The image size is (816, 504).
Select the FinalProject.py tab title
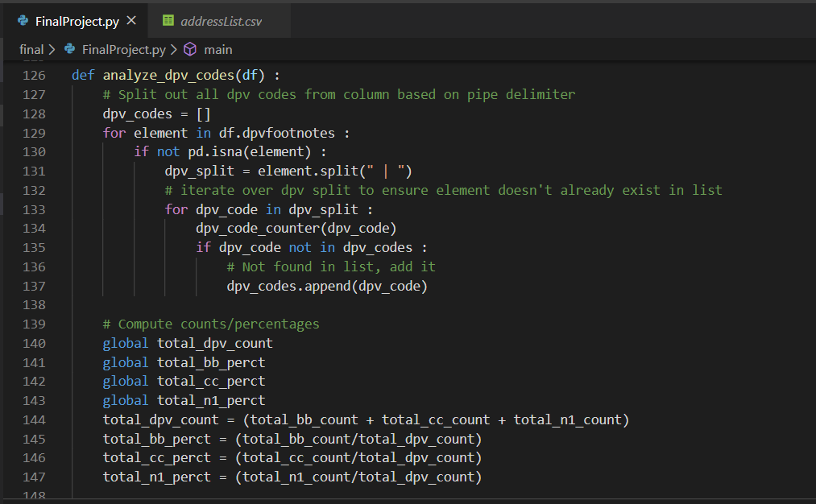[77, 21]
